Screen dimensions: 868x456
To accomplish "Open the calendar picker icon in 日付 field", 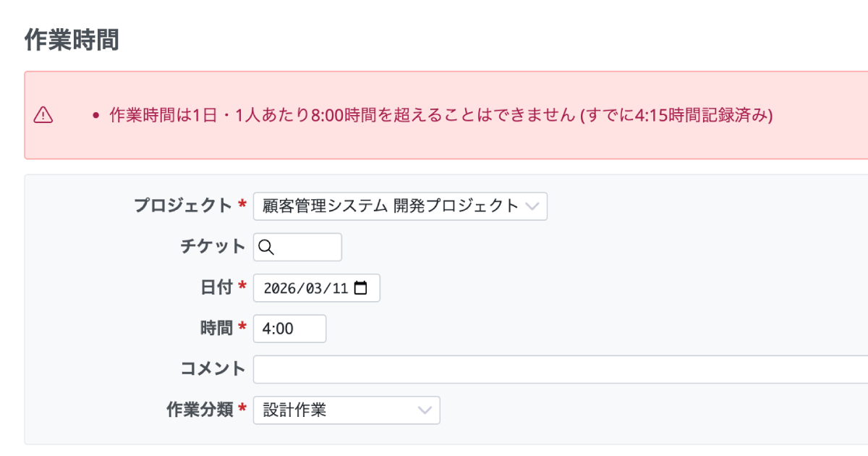I will [360, 288].
